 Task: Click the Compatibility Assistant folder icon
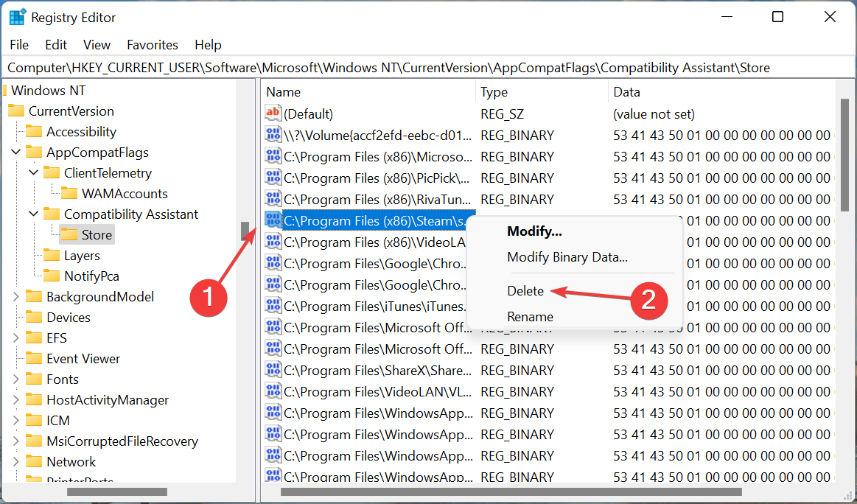pos(52,214)
